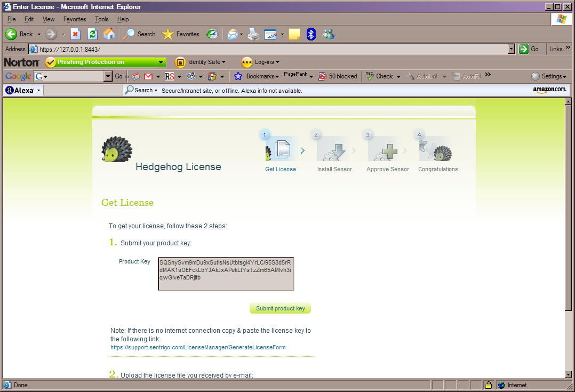575x392 pixels.
Task: Go to the Home page icon
Action: 109,34
